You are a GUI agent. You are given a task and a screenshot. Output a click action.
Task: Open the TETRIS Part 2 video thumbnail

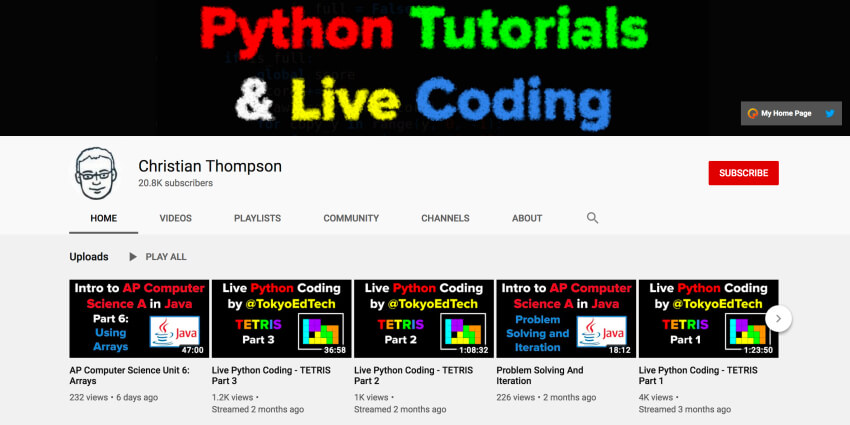(424, 319)
